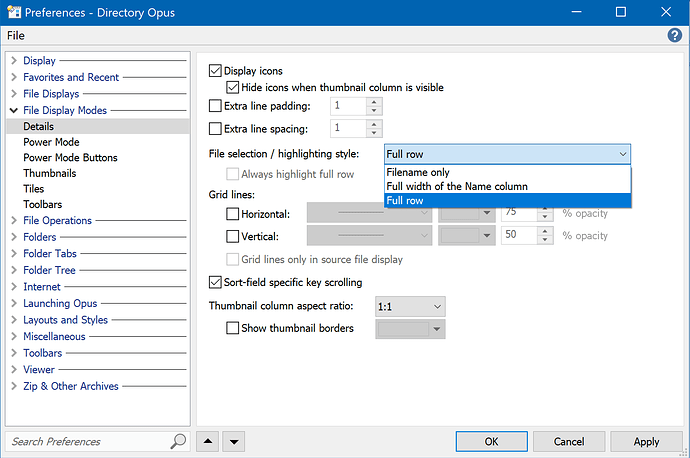
Task: Open the highlighting style Full row combo box
Action: 507,154
